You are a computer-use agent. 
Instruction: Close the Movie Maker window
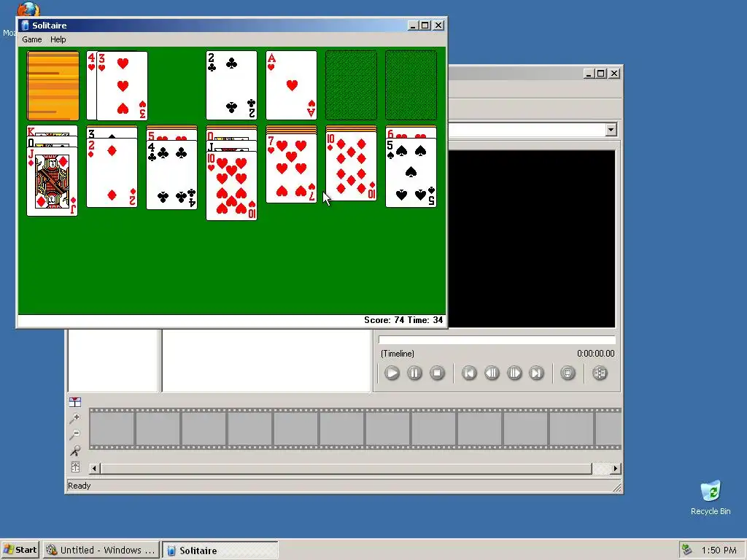coord(614,74)
